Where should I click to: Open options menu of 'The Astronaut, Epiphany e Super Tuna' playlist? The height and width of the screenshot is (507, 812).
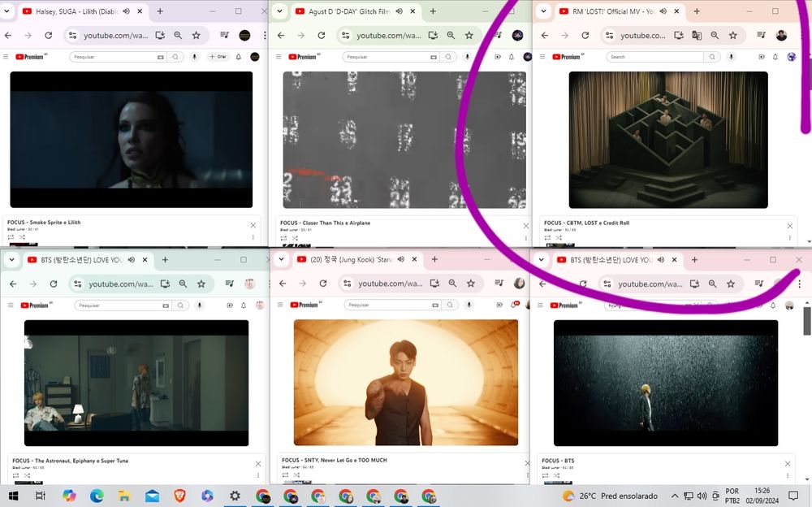(258, 475)
